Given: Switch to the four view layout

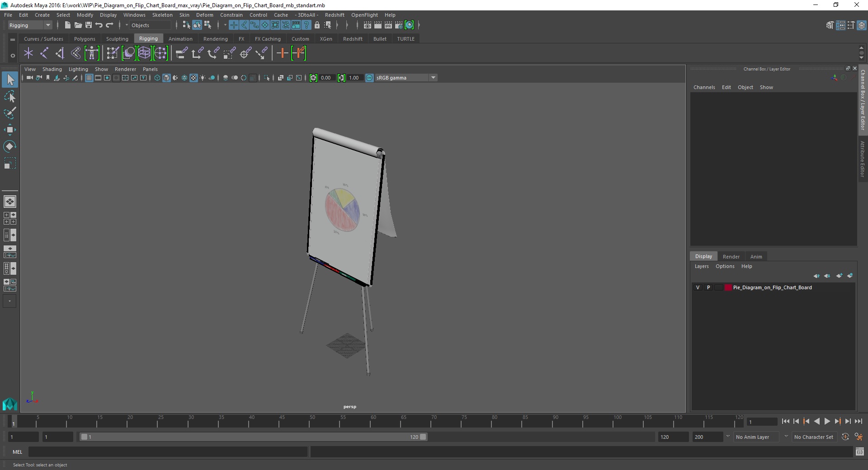Looking at the screenshot, I should click(10, 218).
